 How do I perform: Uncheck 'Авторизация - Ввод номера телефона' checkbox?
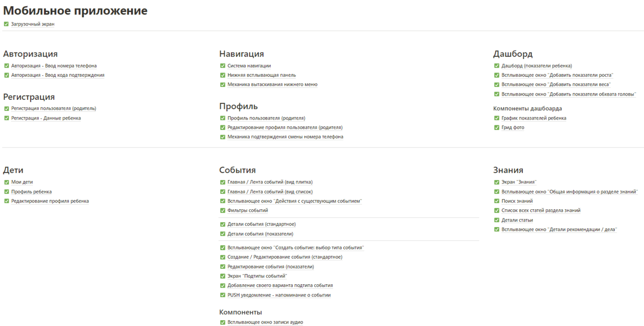pos(7,66)
